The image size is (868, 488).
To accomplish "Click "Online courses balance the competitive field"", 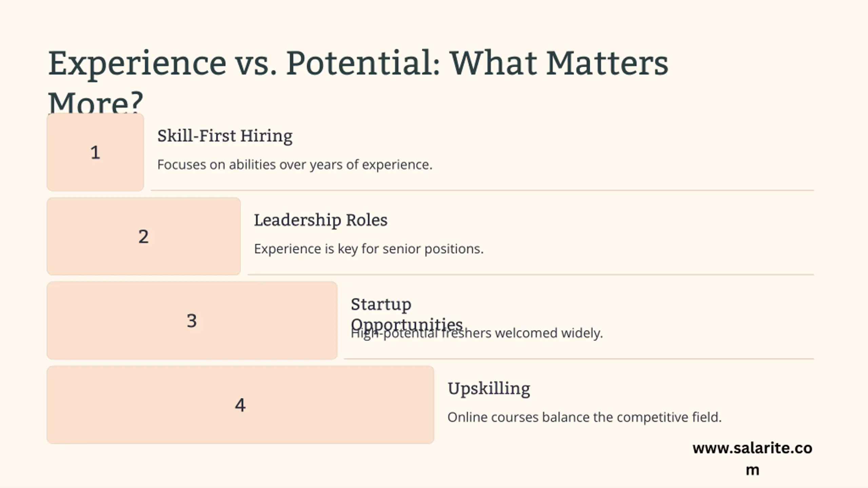I will [x=584, y=417].
